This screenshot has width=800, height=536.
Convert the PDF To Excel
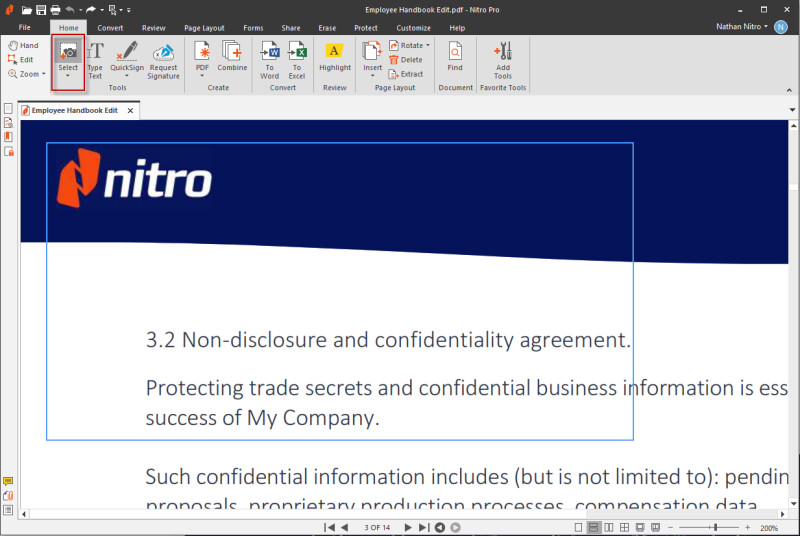coord(297,59)
